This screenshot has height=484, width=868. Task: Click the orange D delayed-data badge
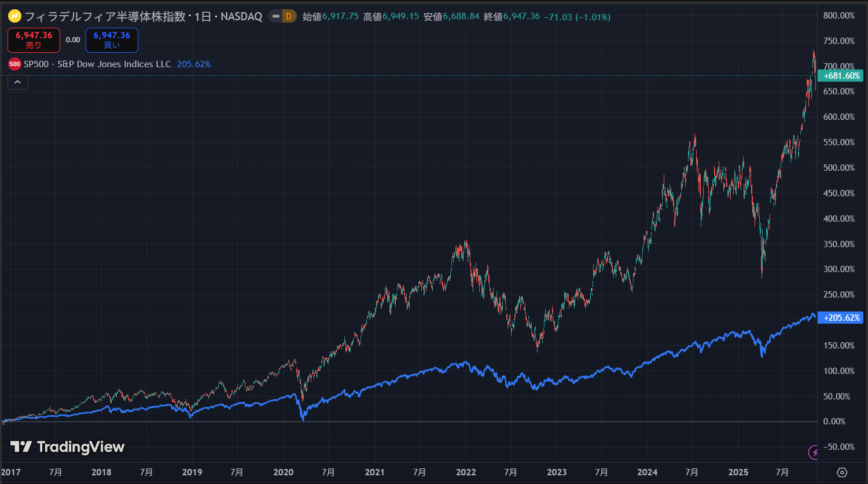pyautogui.click(x=289, y=17)
